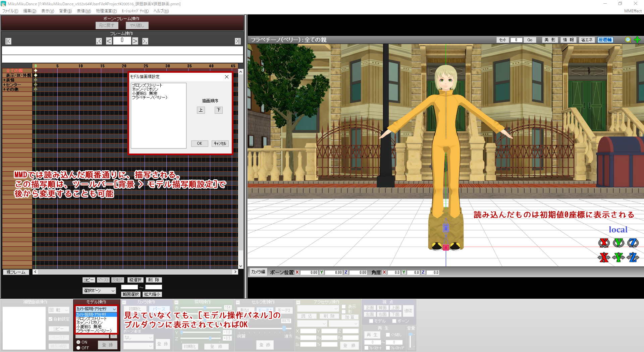644x352 pixels.
Task: Click the blue Z move axis icon
Action: pos(633,257)
